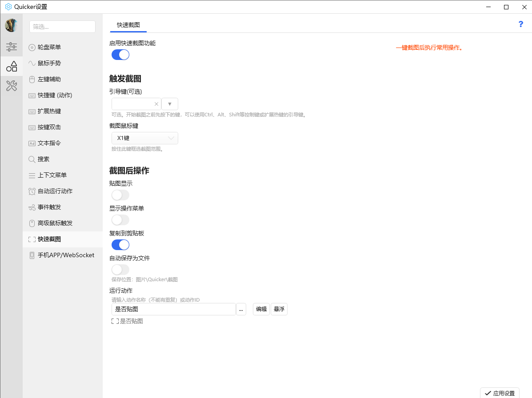Open the 截图鼠标键 X1键 dropdown

(145, 138)
